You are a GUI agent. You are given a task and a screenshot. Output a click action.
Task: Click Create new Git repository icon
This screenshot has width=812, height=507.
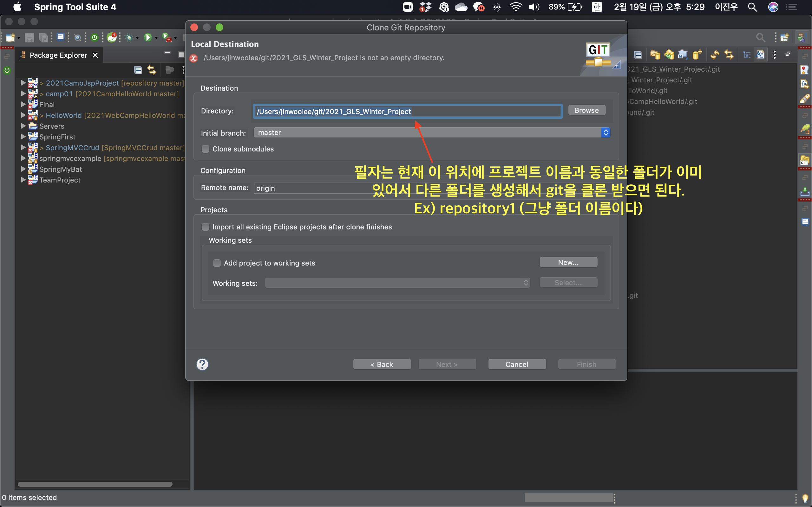coord(697,55)
